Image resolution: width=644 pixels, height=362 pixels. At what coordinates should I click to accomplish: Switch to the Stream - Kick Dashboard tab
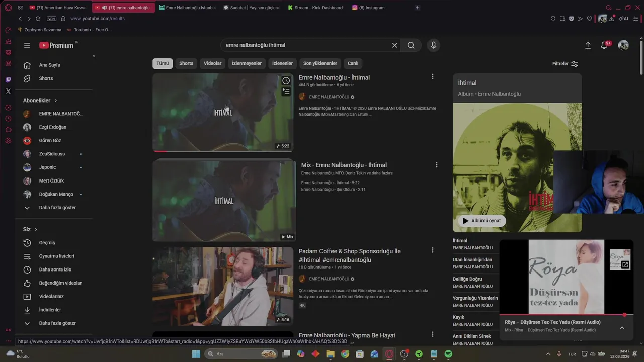314,8
